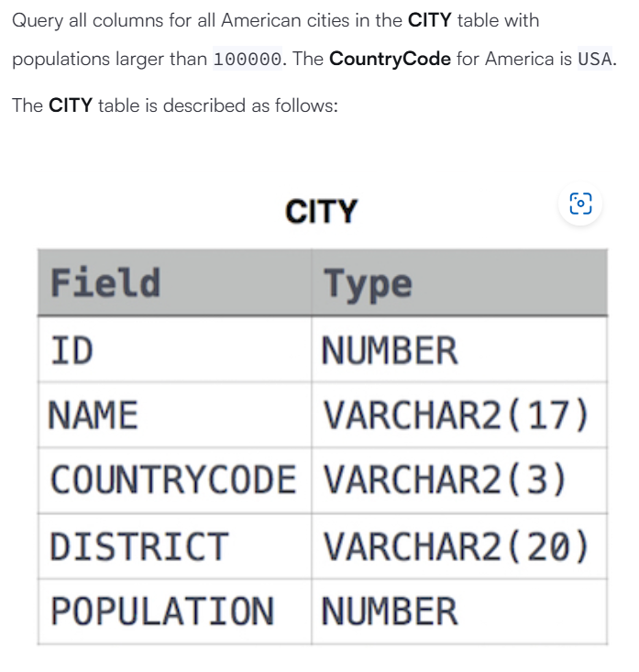This screenshot has width=639, height=672.
Task: Click the image scan icon beside CITY title
Action: [580, 204]
